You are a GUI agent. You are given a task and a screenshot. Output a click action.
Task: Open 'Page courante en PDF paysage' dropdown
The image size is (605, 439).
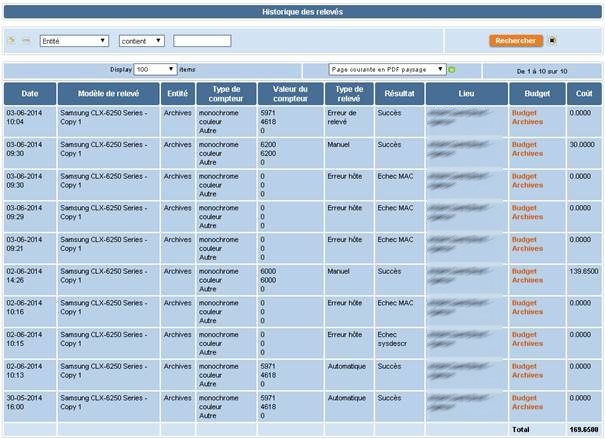pyautogui.click(x=387, y=69)
